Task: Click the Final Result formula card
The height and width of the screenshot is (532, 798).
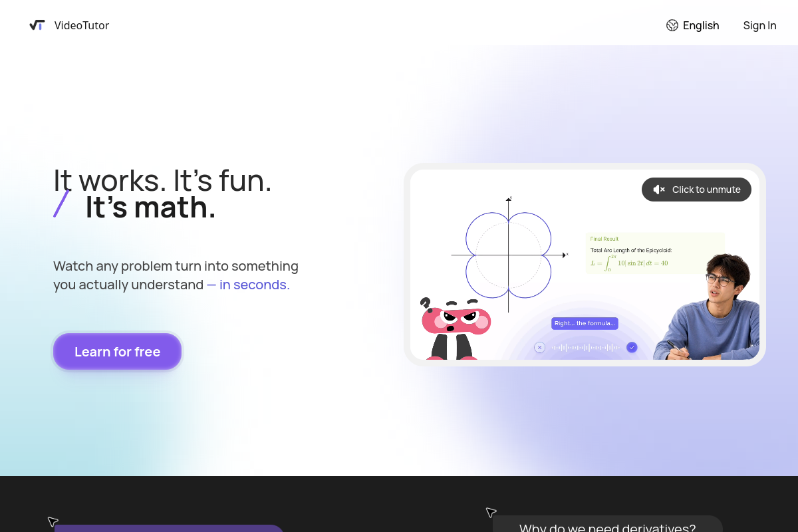Action: coord(655,253)
